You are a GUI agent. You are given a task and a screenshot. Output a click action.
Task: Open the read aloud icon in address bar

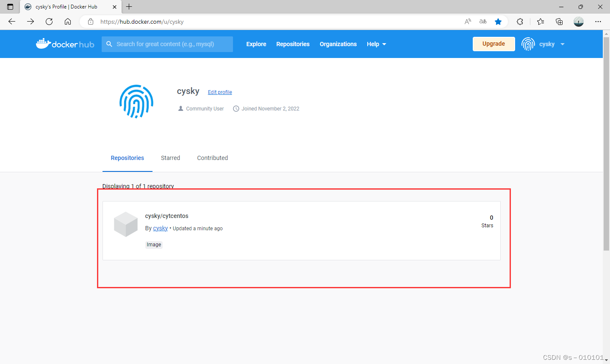click(468, 22)
